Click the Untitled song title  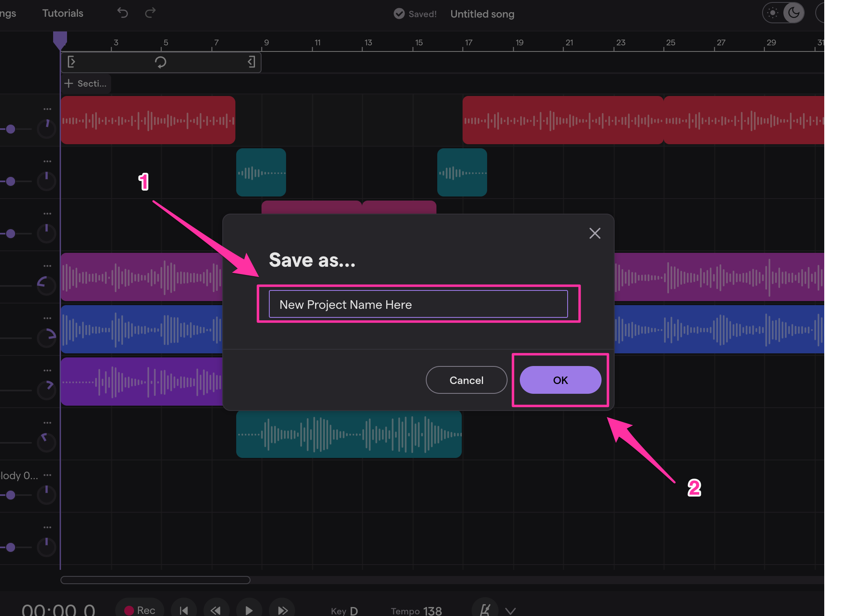click(482, 13)
